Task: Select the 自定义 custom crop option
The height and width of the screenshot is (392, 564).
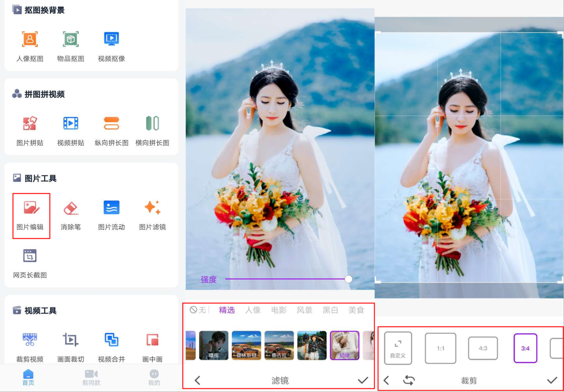Action: click(398, 348)
